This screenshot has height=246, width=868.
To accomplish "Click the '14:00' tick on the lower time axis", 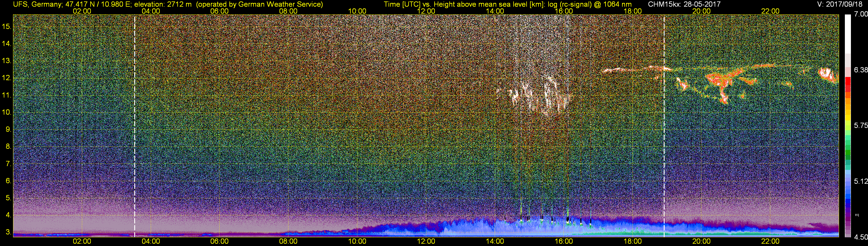I will point(495,241).
